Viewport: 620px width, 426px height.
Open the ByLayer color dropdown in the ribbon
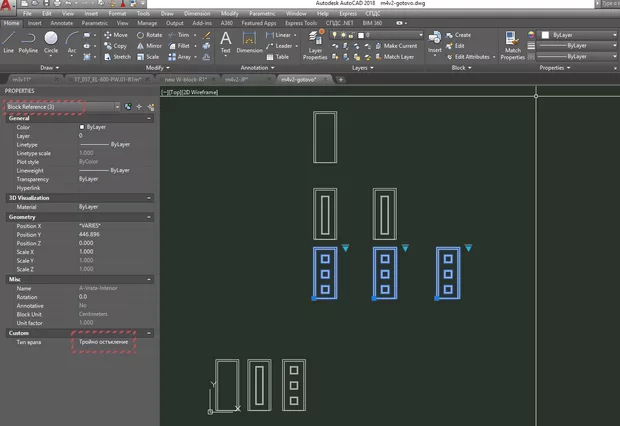tap(578, 34)
